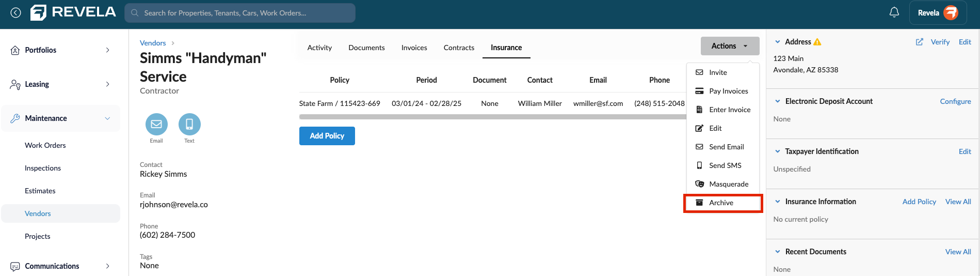
Task: Click the Maintenance wrench icon
Action: pos(15,118)
